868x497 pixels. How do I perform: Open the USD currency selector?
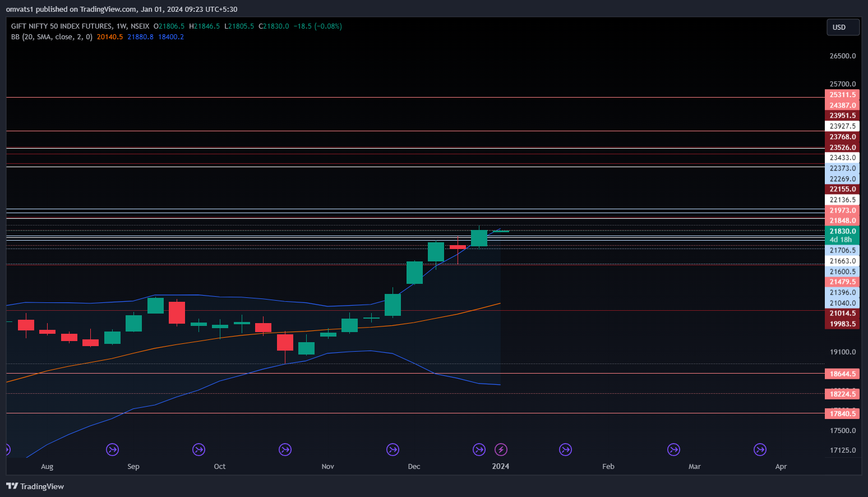(x=843, y=27)
